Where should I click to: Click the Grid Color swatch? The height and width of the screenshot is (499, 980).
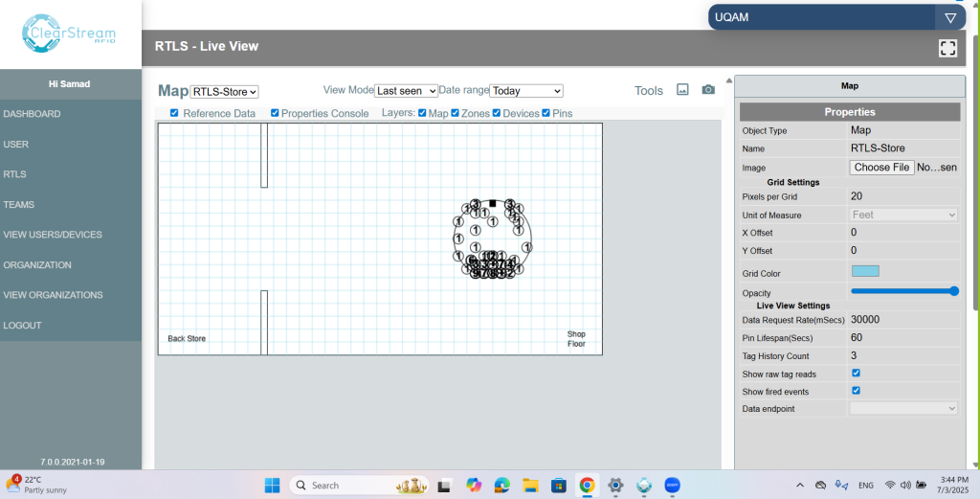(x=865, y=272)
